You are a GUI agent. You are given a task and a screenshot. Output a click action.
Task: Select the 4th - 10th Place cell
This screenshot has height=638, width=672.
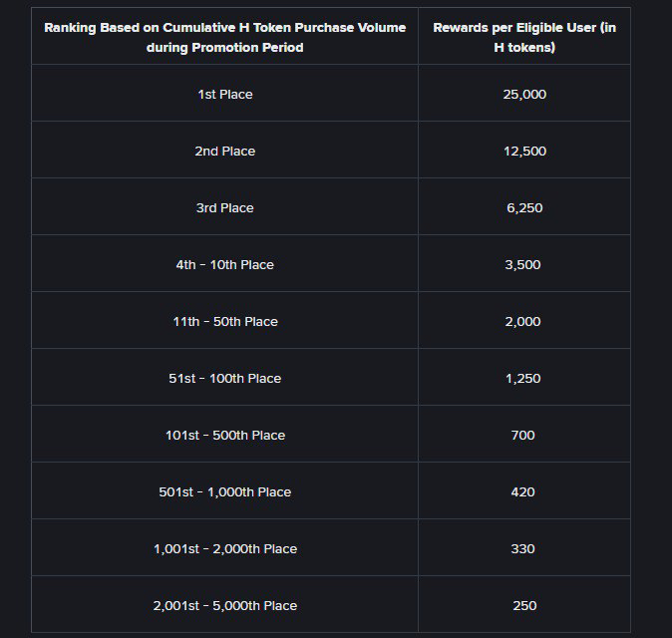(x=225, y=265)
